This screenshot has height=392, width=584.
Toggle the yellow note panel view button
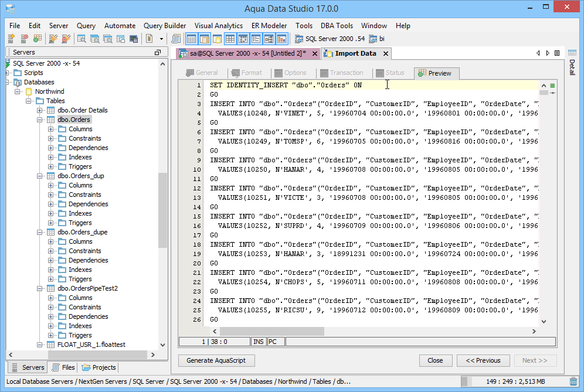[217, 39]
